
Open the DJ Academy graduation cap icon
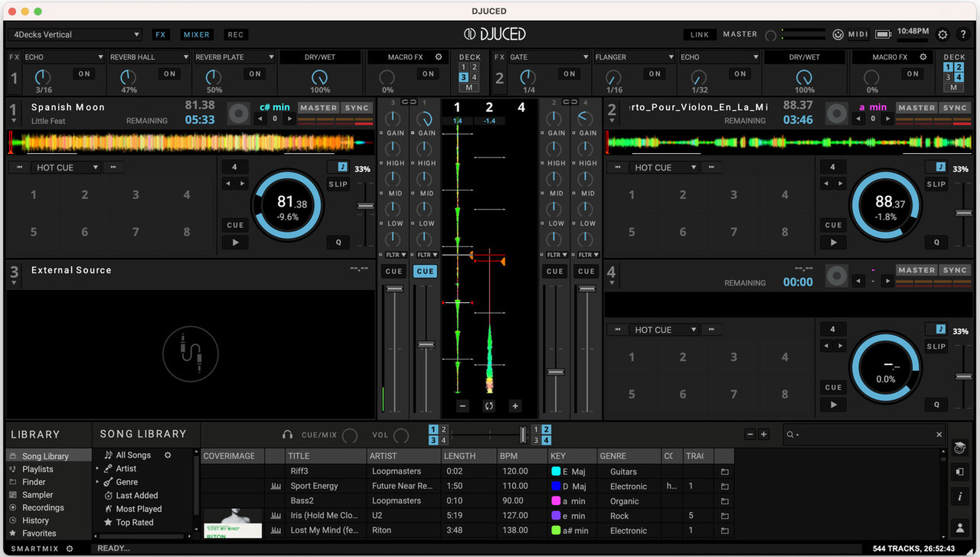tap(959, 448)
